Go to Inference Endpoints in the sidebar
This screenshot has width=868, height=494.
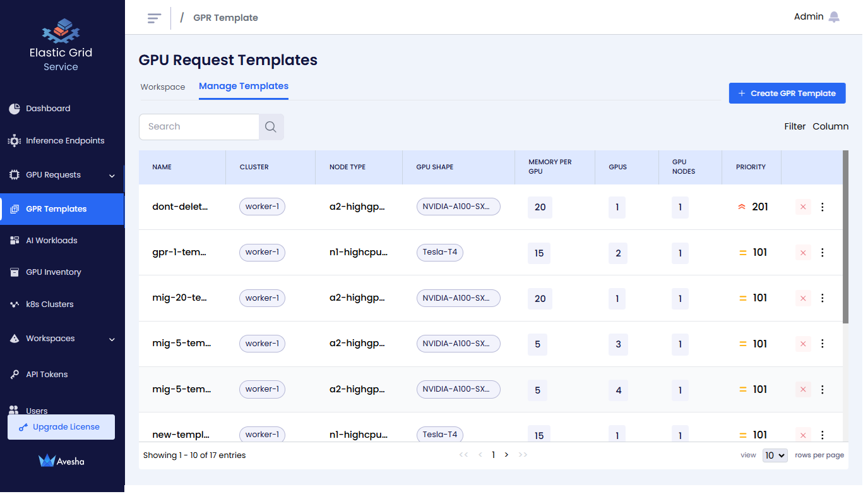point(64,141)
